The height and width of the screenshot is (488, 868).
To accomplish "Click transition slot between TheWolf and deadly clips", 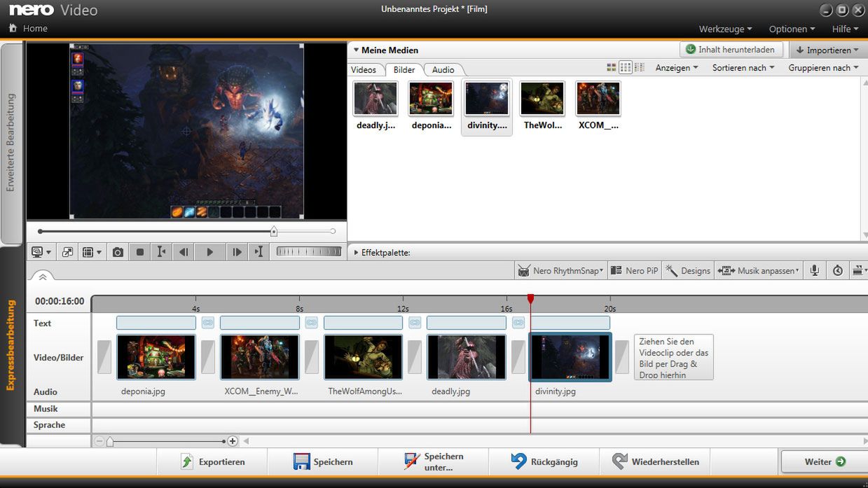I will click(x=415, y=357).
